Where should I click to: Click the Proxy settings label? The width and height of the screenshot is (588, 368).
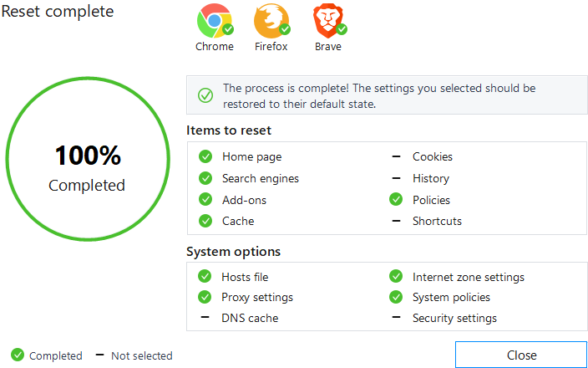coord(257,298)
